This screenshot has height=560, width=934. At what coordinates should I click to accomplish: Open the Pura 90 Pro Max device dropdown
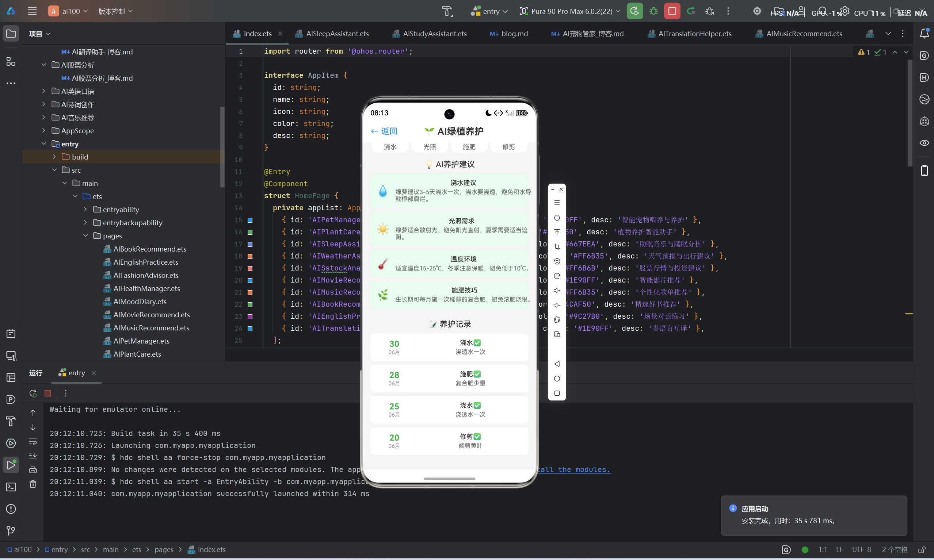(570, 11)
